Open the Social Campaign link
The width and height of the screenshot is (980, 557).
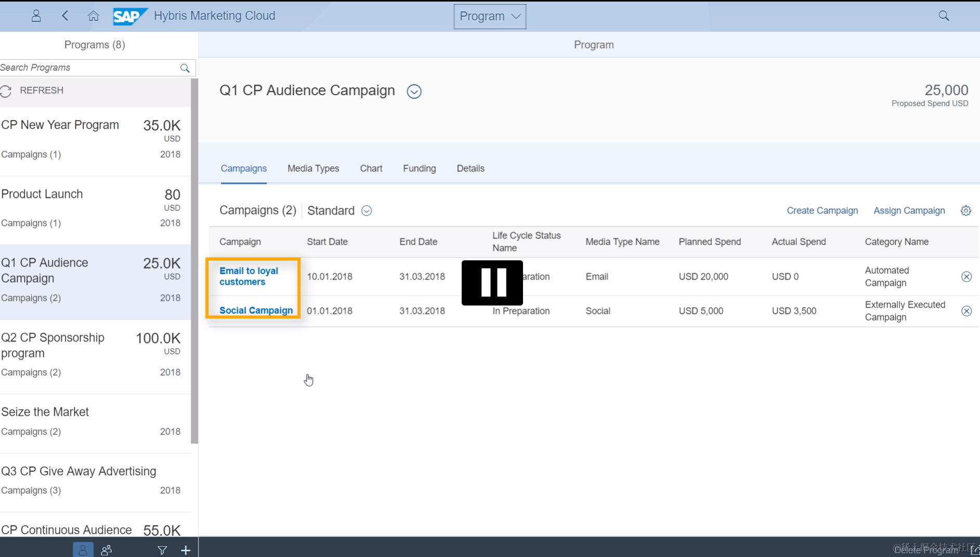pyautogui.click(x=256, y=311)
